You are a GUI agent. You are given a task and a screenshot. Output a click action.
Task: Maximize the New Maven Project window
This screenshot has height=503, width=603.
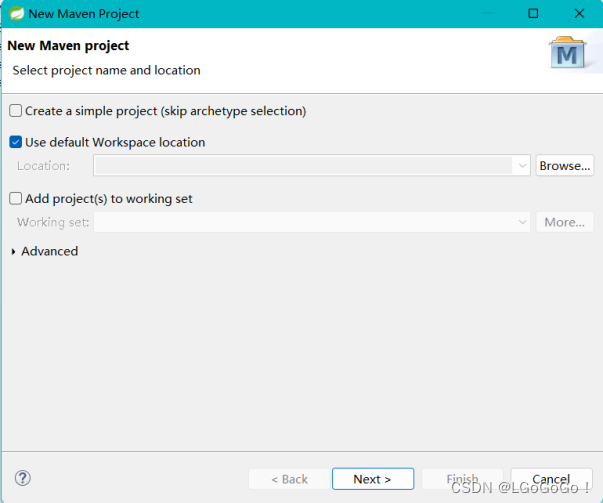tap(533, 14)
